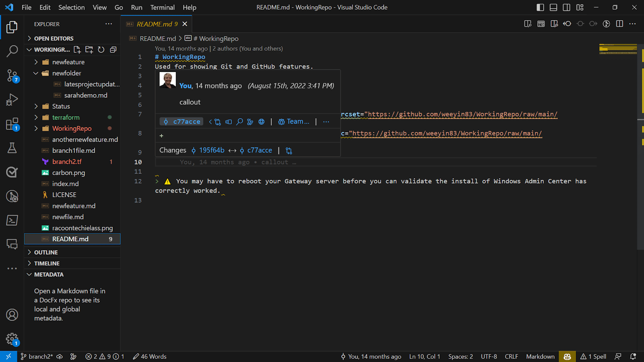
Task: Open the 195f64b commit link
Action: point(208,150)
